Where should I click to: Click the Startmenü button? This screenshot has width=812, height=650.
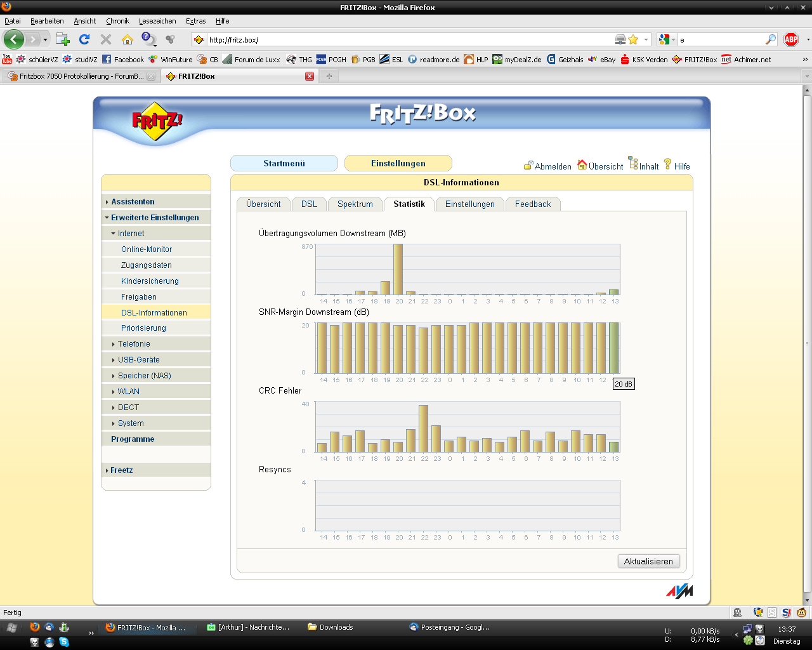tap(284, 163)
